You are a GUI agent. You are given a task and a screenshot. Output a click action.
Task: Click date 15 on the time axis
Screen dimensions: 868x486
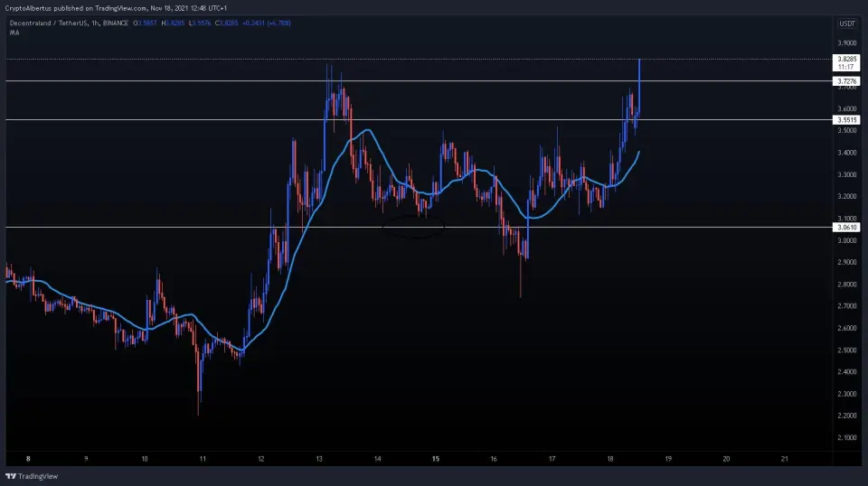tap(436, 459)
